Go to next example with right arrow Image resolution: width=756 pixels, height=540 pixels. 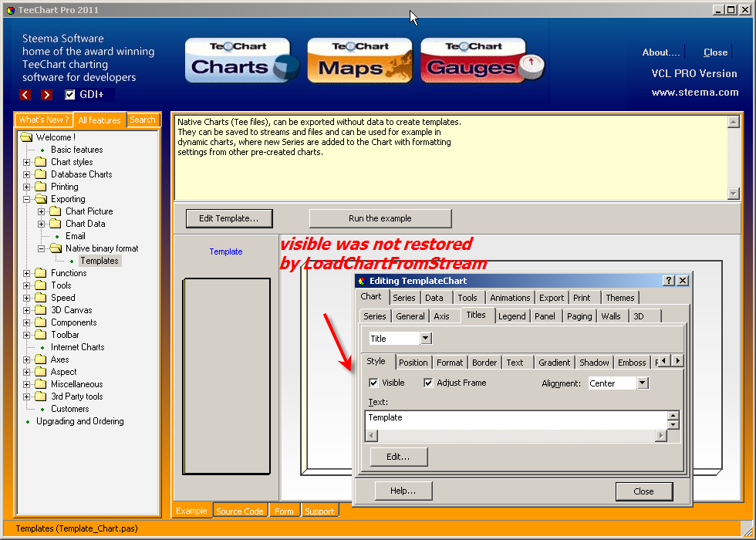(46, 94)
